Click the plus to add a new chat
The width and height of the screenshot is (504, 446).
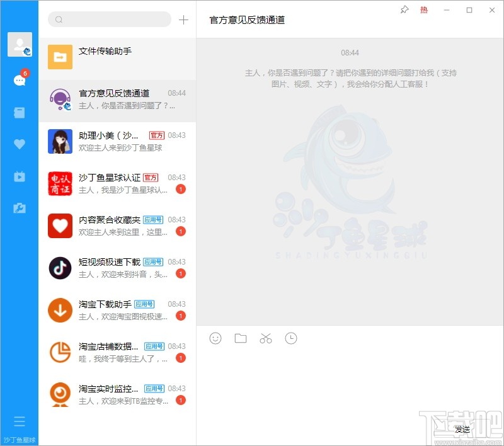pos(184,20)
